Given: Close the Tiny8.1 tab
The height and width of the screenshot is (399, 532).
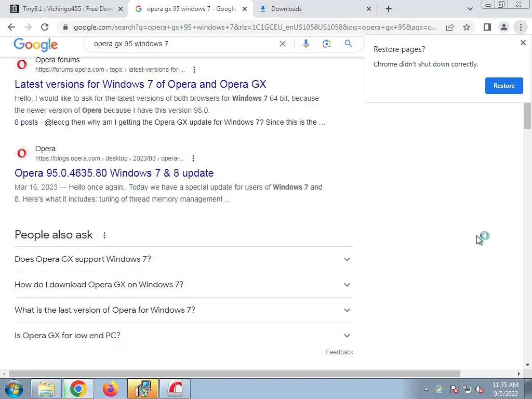Looking at the screenshot, I should 120,9.
